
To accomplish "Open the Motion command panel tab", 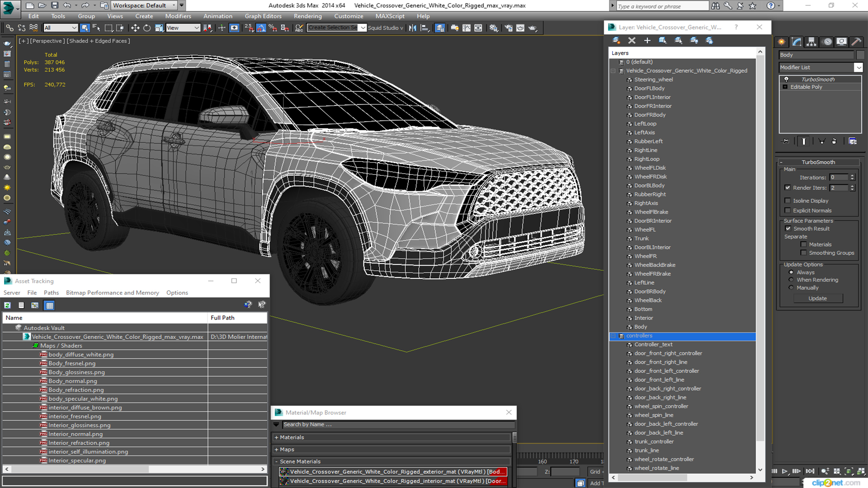I will coord(827,42).
